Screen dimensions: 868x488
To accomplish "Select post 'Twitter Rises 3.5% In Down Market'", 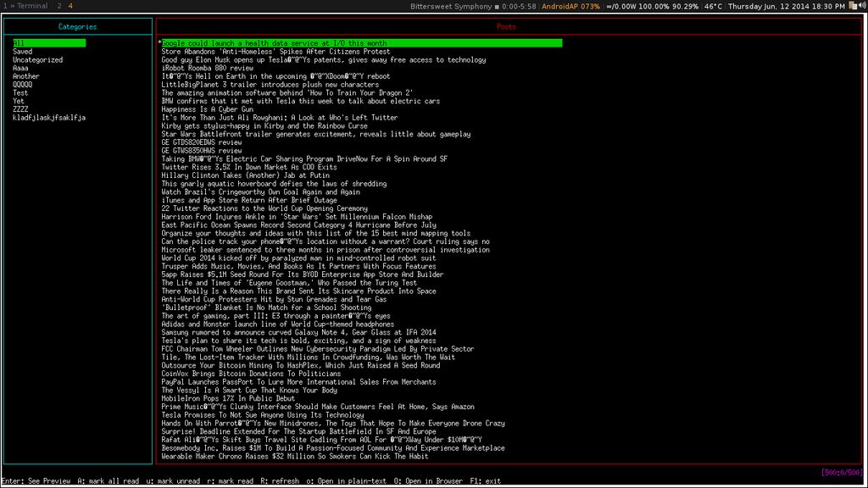I will [249, 167].
